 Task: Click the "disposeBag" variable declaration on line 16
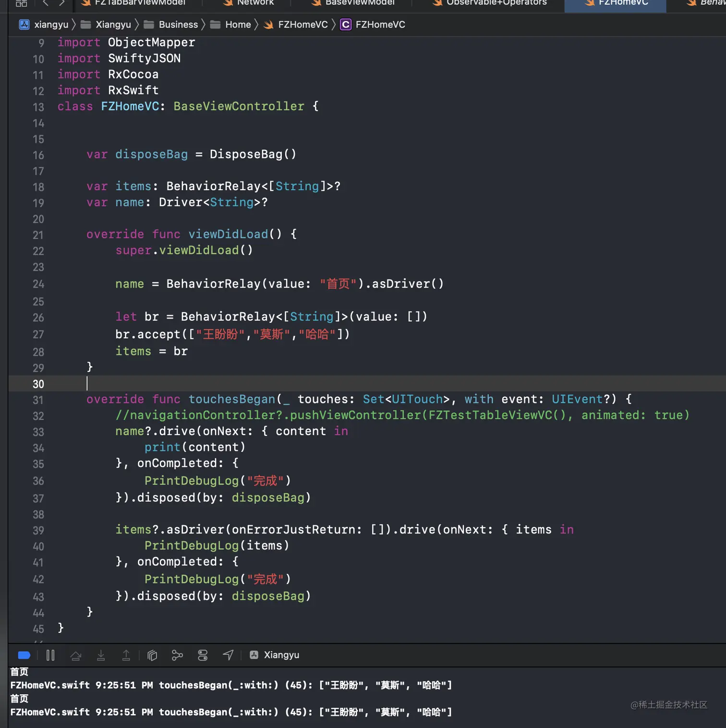151,154
